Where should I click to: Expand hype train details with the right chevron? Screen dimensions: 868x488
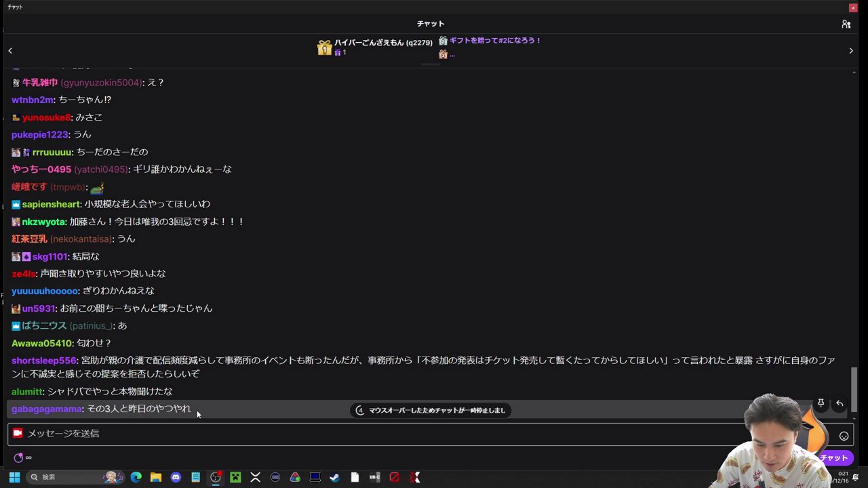point(851,50)
